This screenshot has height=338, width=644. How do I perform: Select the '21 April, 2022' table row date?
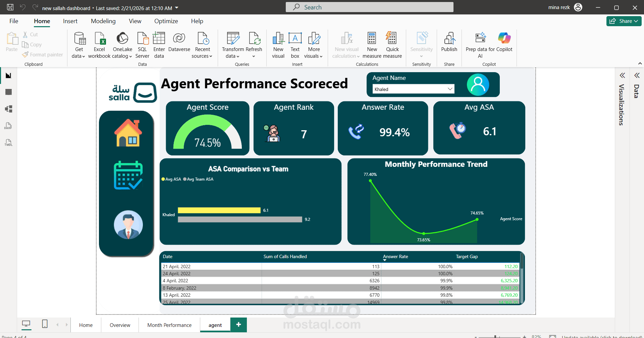[x=177, y=267]
